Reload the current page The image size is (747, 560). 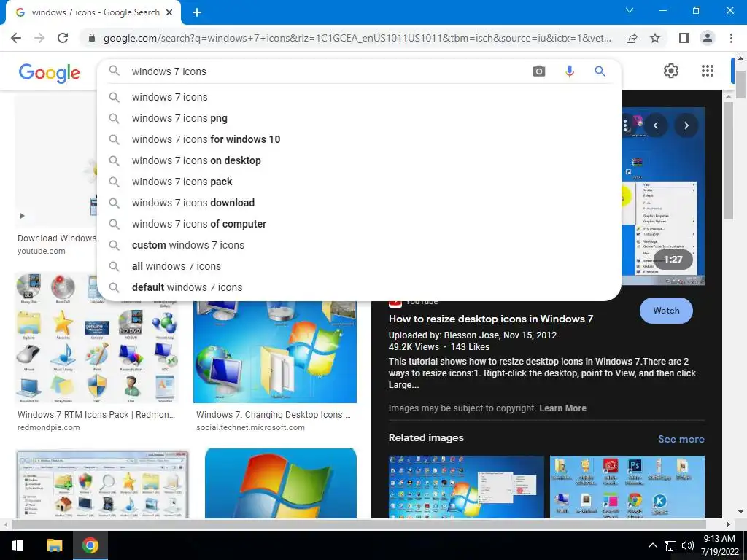point(63,38)
